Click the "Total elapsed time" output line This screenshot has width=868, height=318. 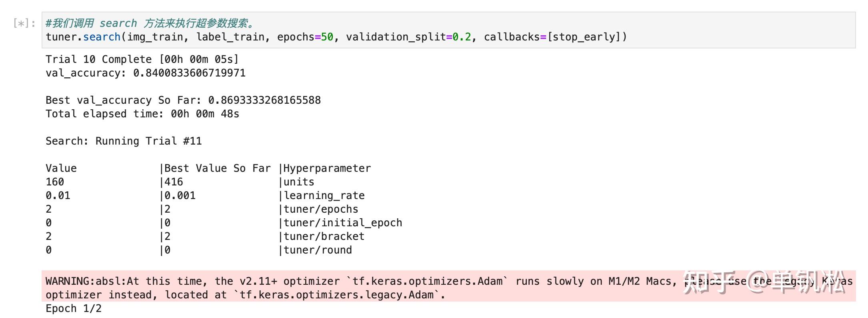[x=142, y=114]
